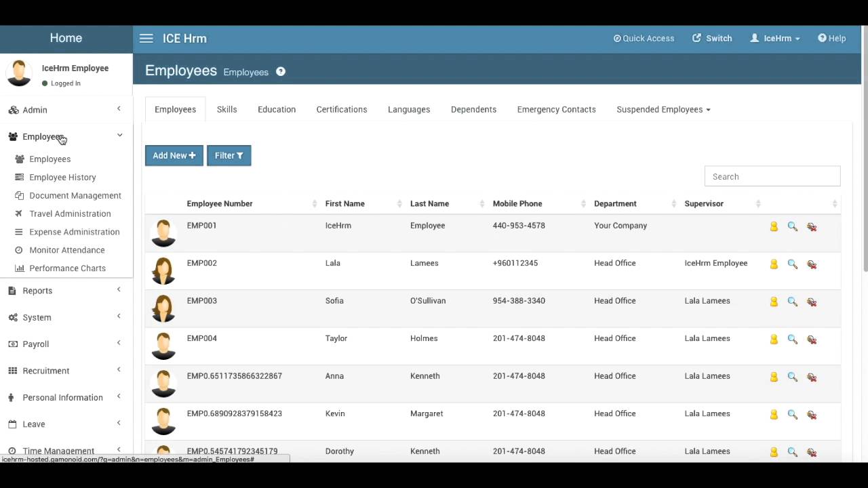Expand the Reports sidebar section
This screenshot has height=488, width=868.
click(x=119, y=289)
